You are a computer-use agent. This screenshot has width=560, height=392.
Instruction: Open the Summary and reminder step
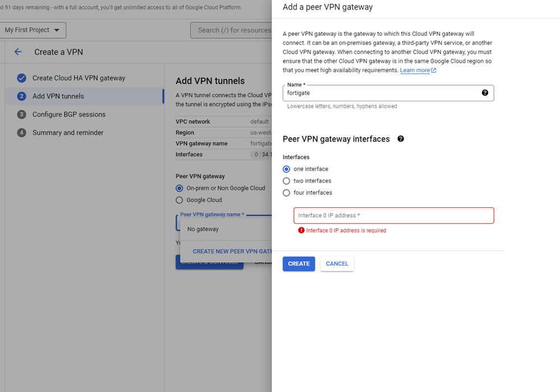pyautogui.click(x=68, y=133)
